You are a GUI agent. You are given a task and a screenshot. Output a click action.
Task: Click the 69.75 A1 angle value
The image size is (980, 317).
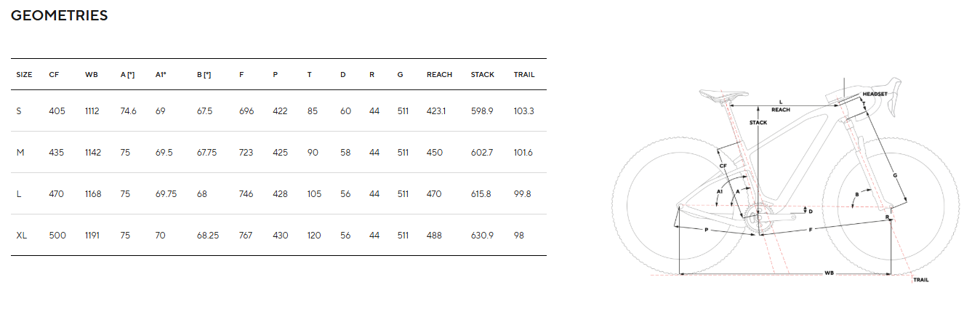coord(166,193)
